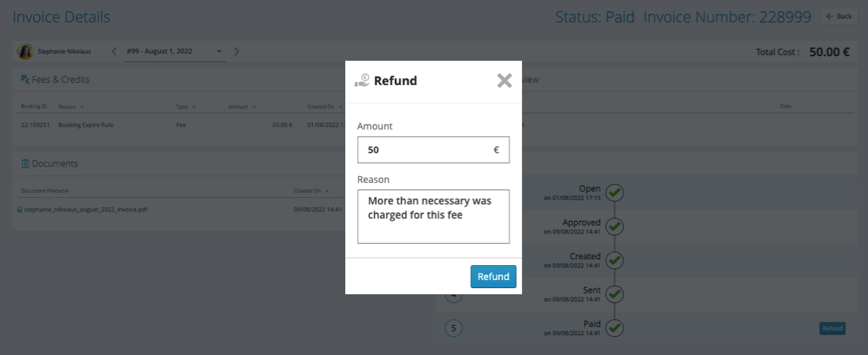The height and width of the screenshot is (355, 868).
Task: Go back using the Back button
Action: 839,17
